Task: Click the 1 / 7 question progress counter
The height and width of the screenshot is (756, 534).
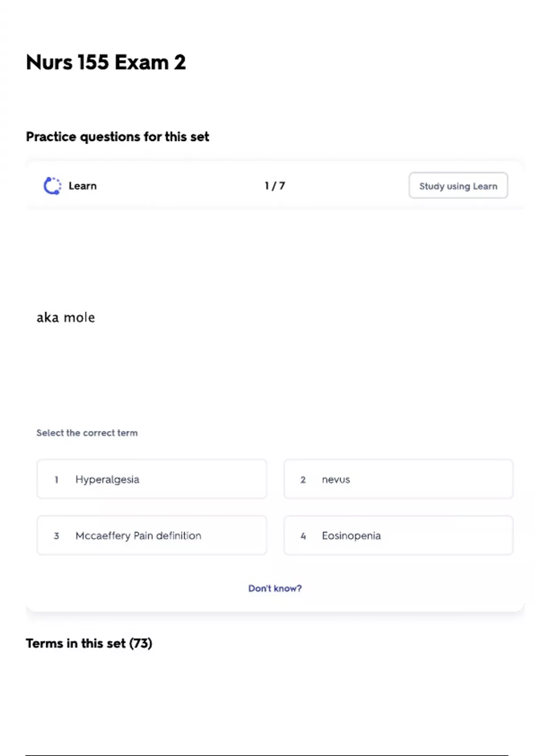Action: pos(275,186)
